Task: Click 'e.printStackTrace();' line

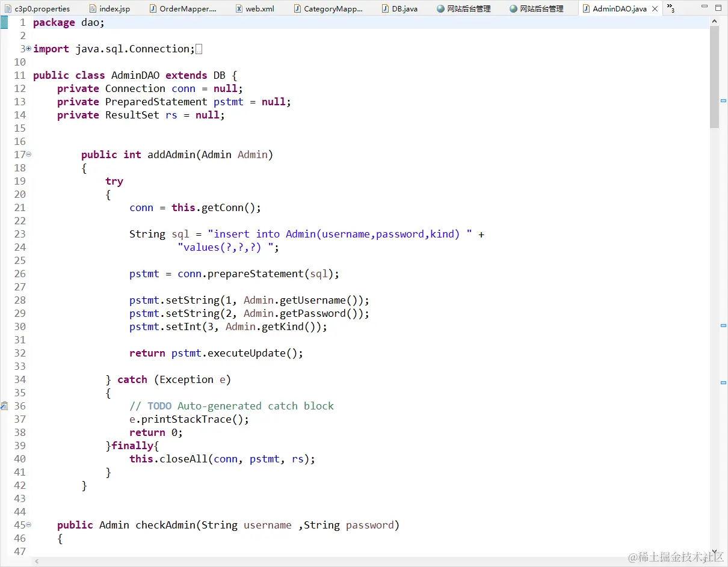Action: [x=190, y=420]
